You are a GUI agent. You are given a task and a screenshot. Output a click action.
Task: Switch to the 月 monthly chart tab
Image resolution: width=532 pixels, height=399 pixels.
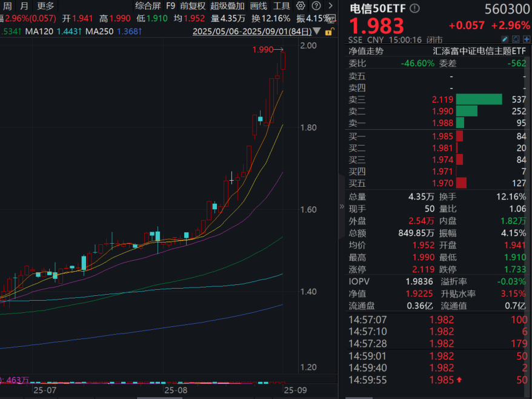(22, 5)
